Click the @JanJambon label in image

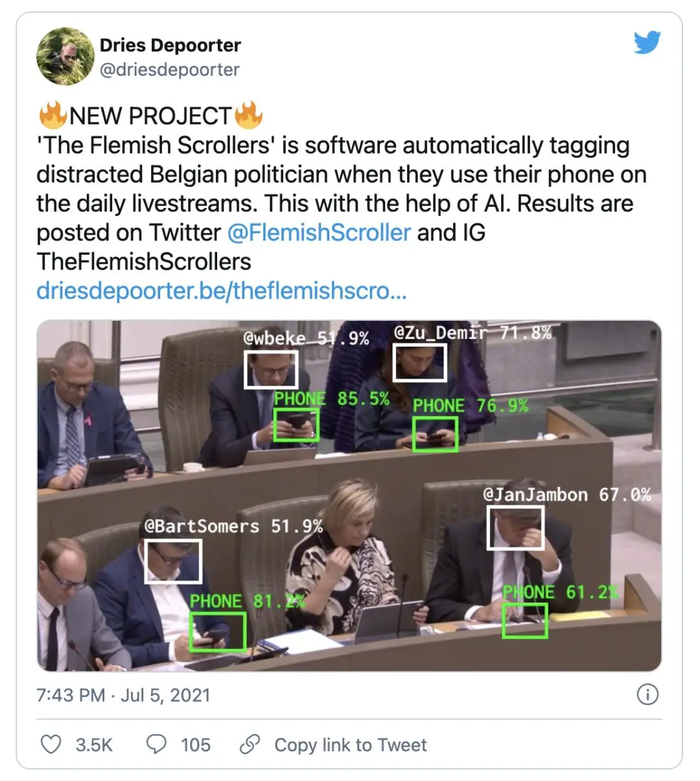click(x=535, y=495)
